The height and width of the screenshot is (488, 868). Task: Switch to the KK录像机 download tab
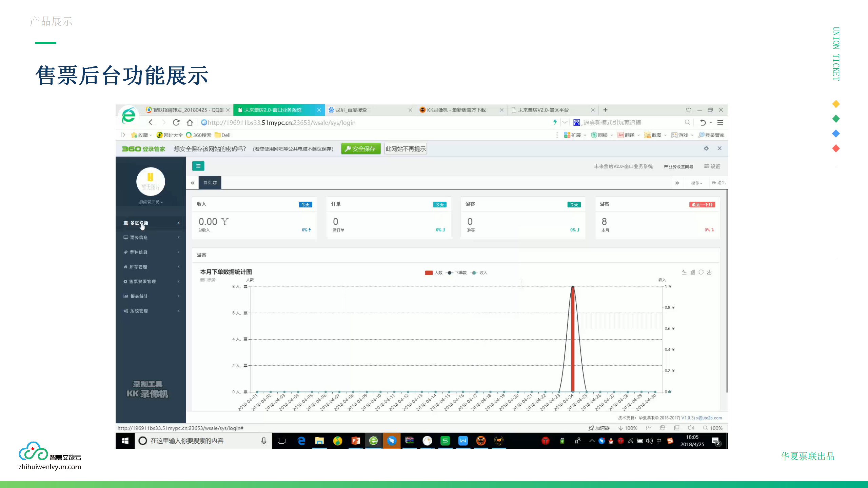tap(461, 110)
